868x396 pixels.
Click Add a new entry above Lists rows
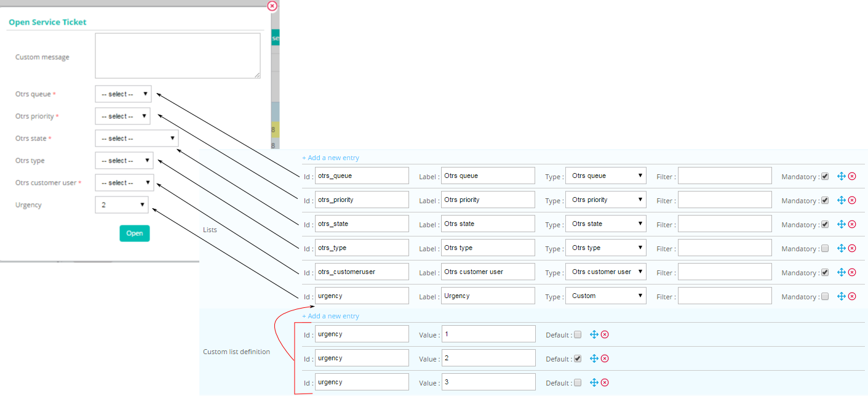[330, 158]
